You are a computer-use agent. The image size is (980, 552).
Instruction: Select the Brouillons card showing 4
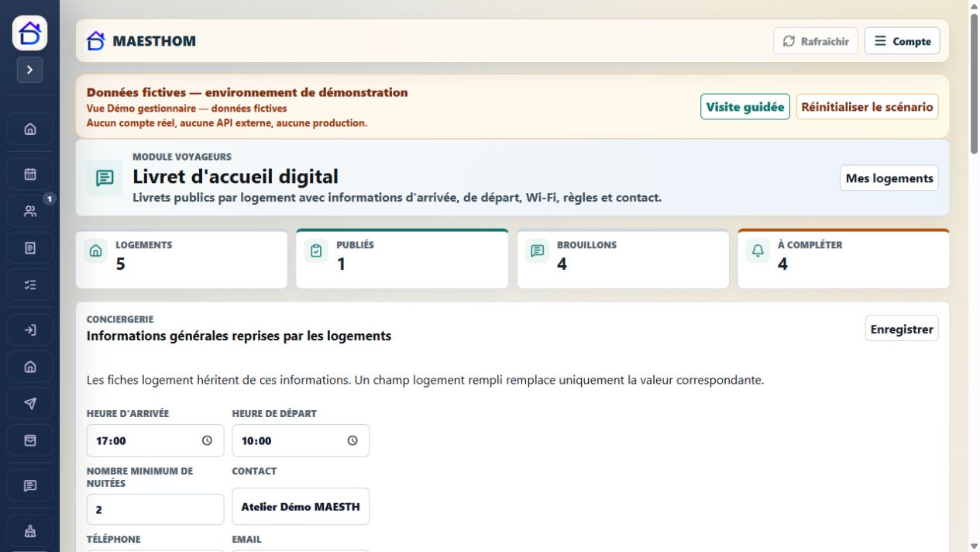623,260
